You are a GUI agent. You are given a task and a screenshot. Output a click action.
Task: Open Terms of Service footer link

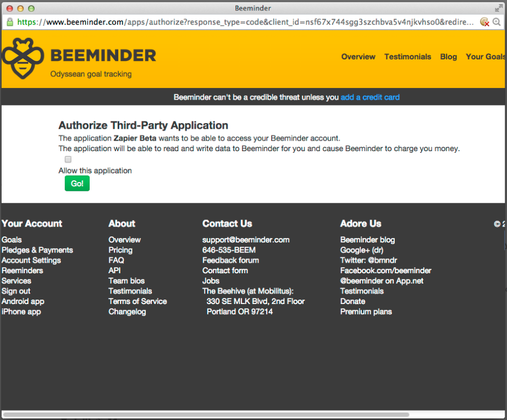click(137, 301)
